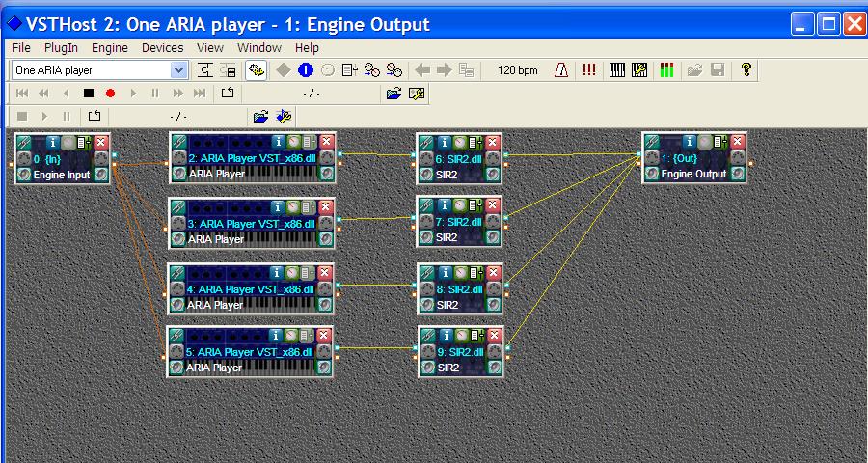Click the info icon on the '6: SIR2.dll' node
Screen dimensions: 868x463
445,143
